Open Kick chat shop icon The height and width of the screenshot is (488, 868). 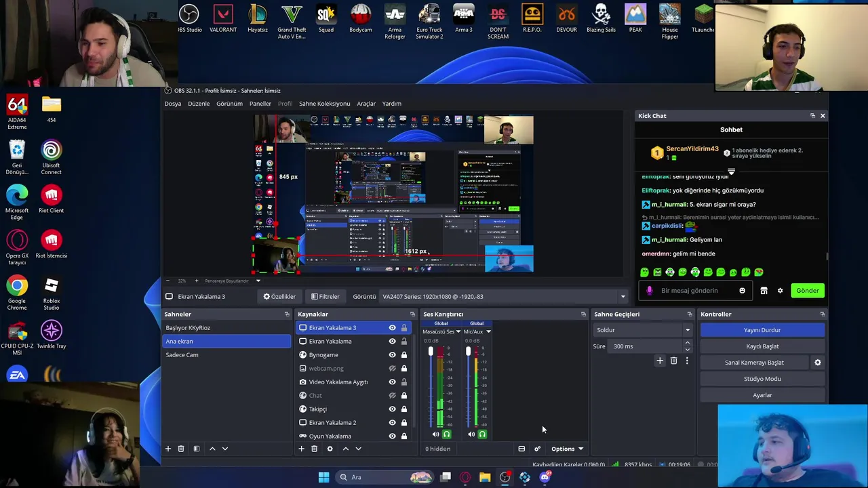764,291
